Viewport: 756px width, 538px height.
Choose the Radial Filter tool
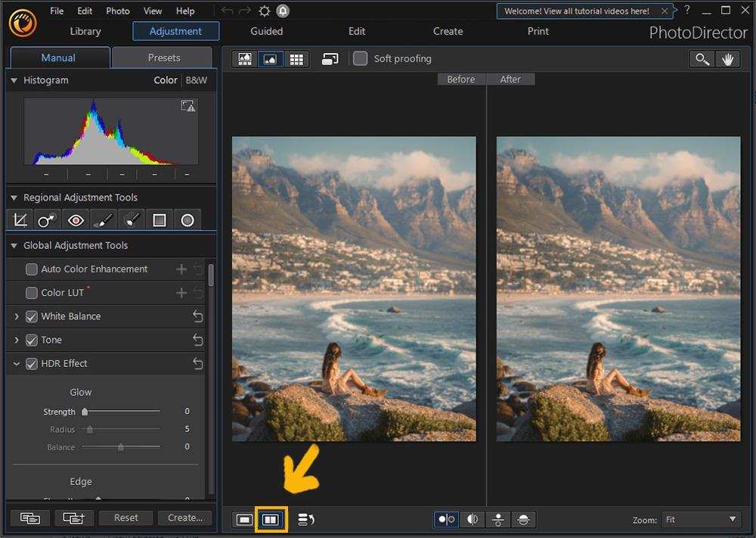tap(187, 219)
